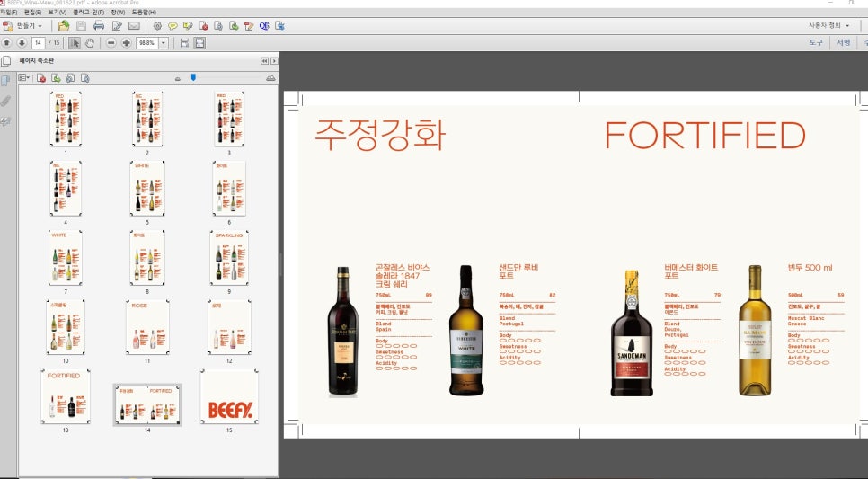Open the 사용자 정의 dropdown
The height and width of the screenshot is (479, 868).
tap(828, 25)
